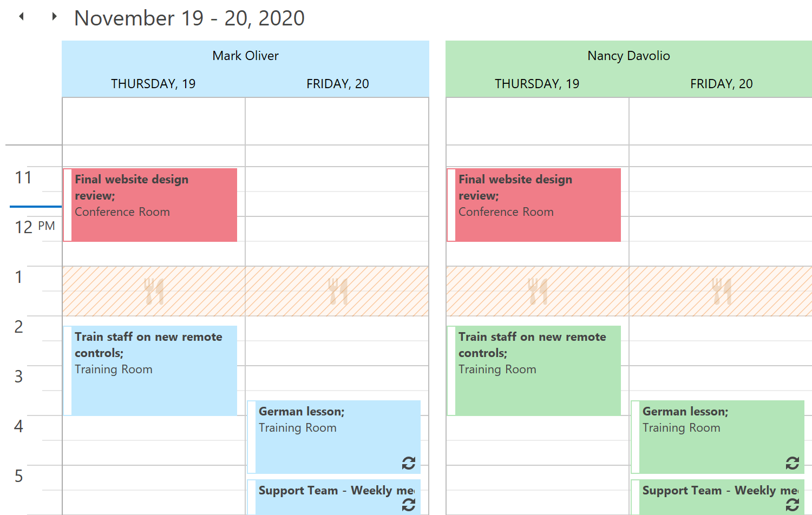Screen dimensions: 812x515
Task: Click lunch break icon on Mark's Friday
Action: tap(338, 291)
